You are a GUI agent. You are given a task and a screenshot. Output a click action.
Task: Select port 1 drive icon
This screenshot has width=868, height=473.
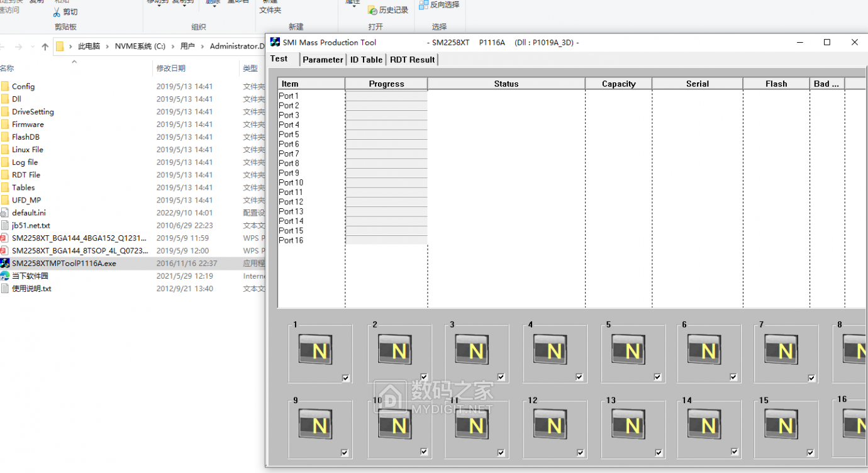315,350
